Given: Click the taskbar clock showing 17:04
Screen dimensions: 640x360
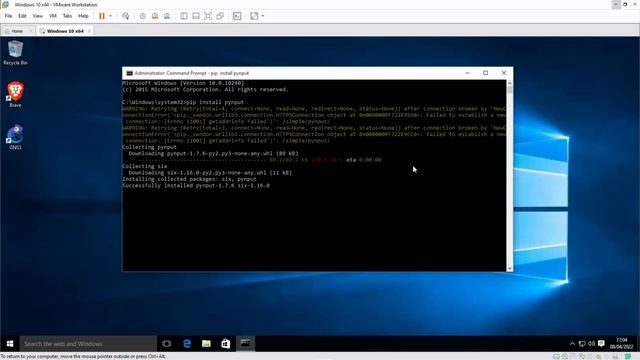Looking at the screenshot, I should pyautogui.click(x=622, y=343).
